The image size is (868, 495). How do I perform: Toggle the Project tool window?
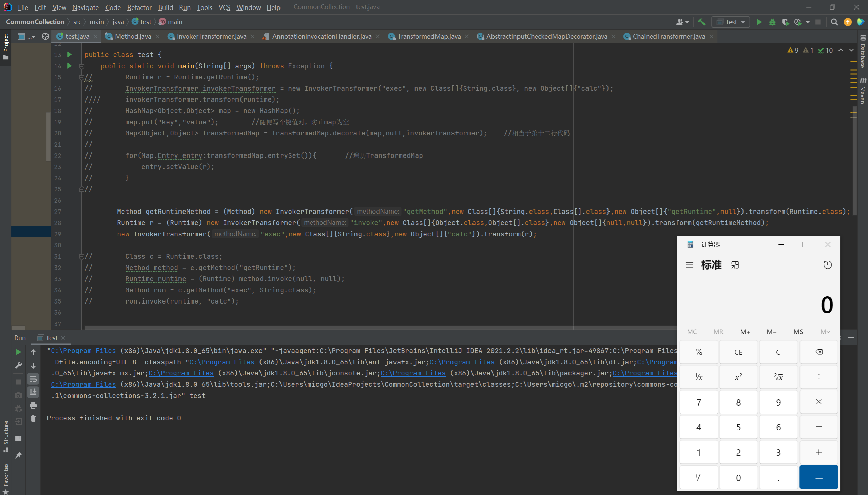click(6, 47)
